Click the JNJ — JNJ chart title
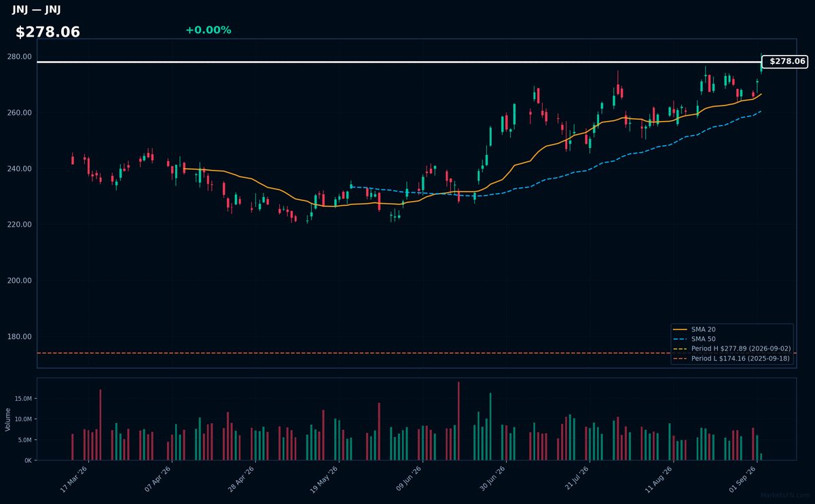 point(36,10)
